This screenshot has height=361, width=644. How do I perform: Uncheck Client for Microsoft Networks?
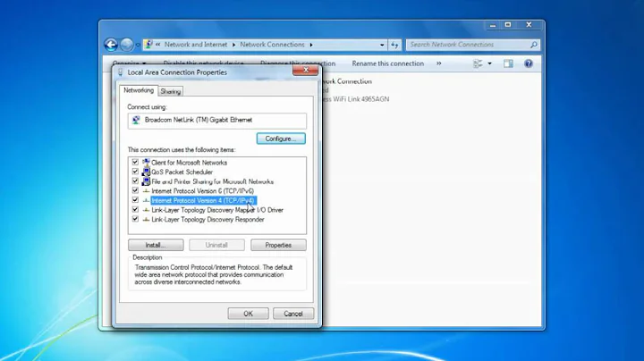[x=135, y=162]
